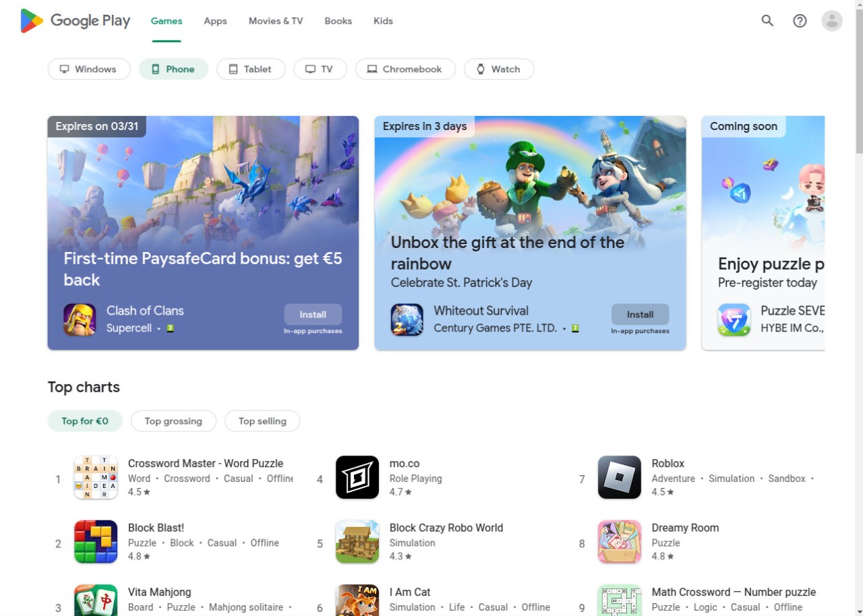Open the mo.co app icon
This screenshot has height=616, width=863.
pos(357,477)
